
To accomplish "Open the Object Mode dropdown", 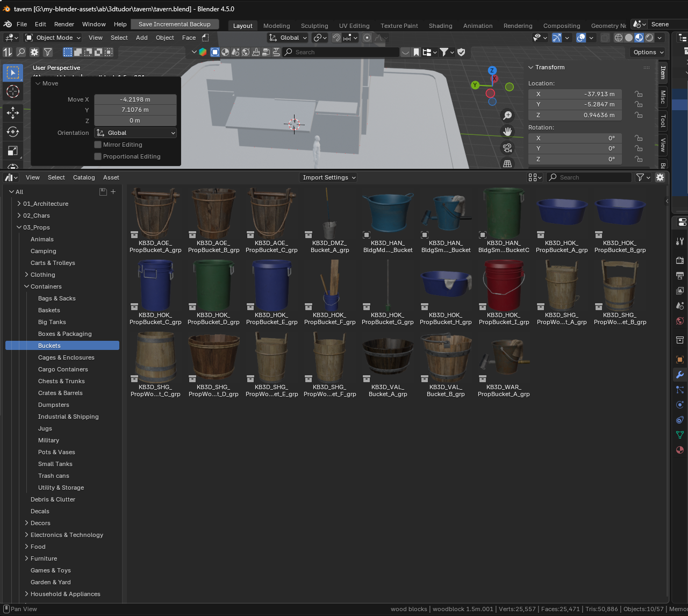I will pyautogui.click(x=53, y=38).
